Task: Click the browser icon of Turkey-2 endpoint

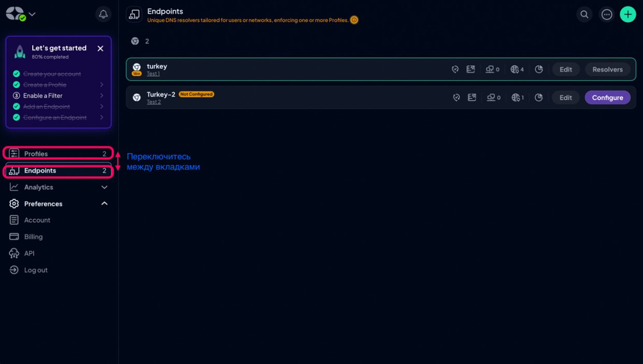Action: coord(137,97)
